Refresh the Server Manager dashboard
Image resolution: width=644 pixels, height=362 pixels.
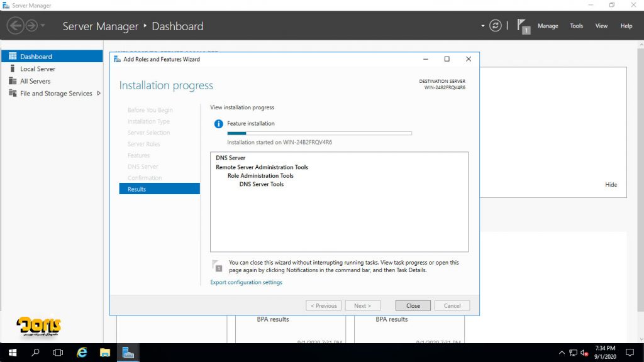(496, 26)
